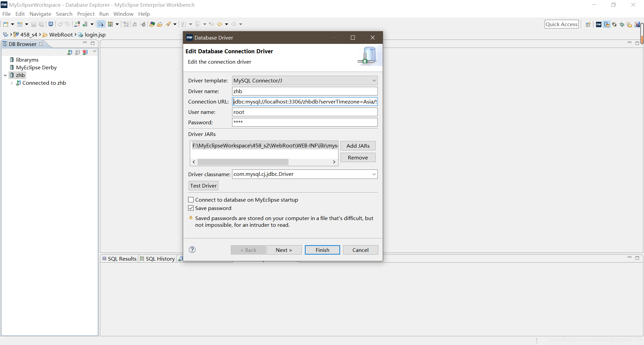This screenshot has width=644, height=345.
Task: Click the User name input field
Action: click(305, 112)
